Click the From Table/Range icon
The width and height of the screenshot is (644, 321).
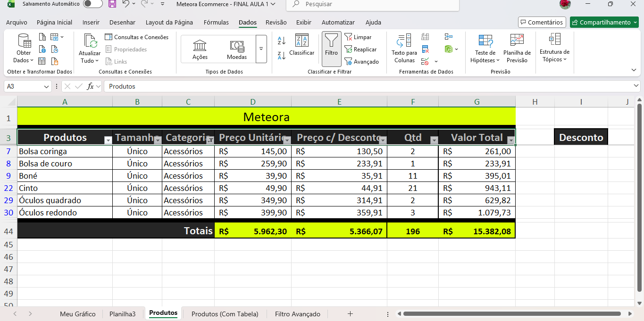(x=42, y=61)
